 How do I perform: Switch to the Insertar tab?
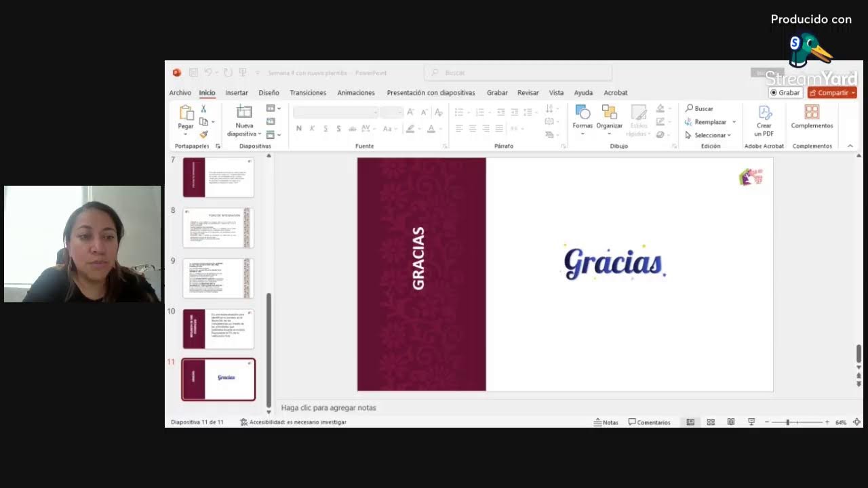pos(237,93)
